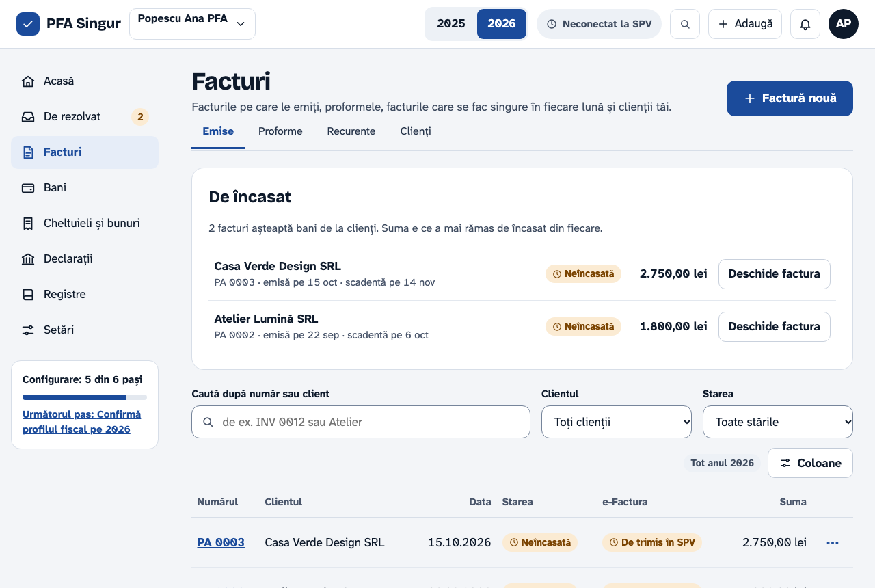Click the Neîncasată badge in the PA 0003 table row
This screenshot has height=588, width=875.
[540, 542]
